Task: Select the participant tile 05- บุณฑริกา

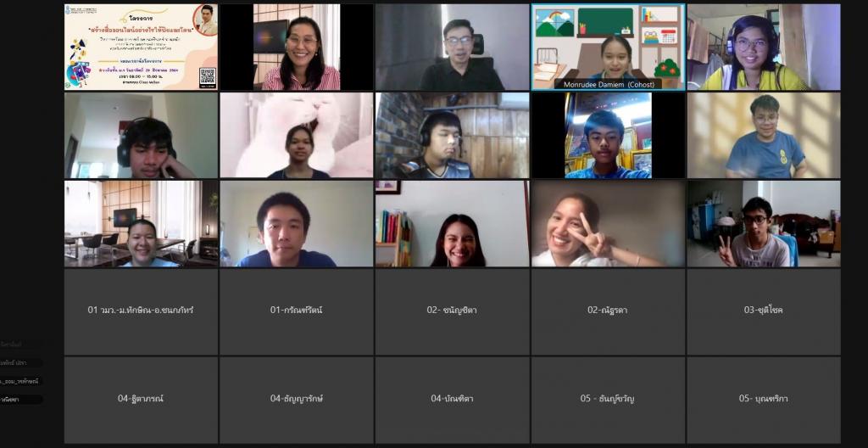Action: [x=764, y=399]
